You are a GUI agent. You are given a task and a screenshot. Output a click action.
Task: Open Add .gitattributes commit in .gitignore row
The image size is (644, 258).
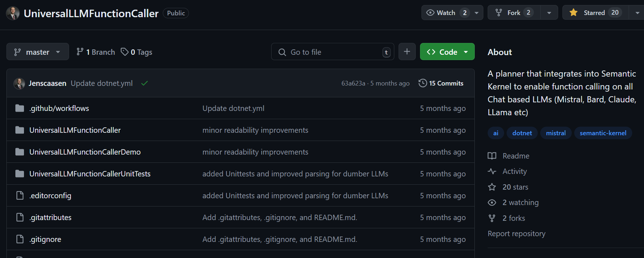point(280,239)
